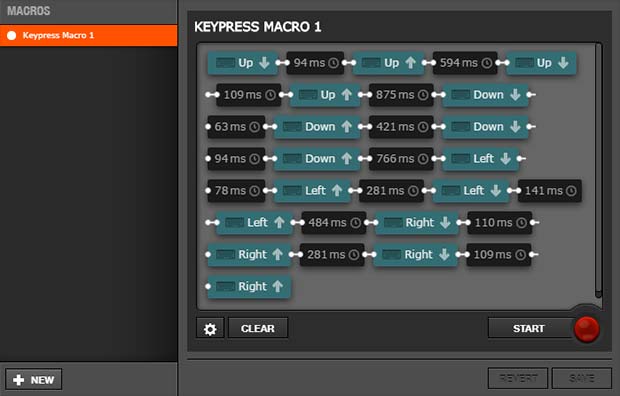Select the Right press block before 109 ms

point(416,255)
